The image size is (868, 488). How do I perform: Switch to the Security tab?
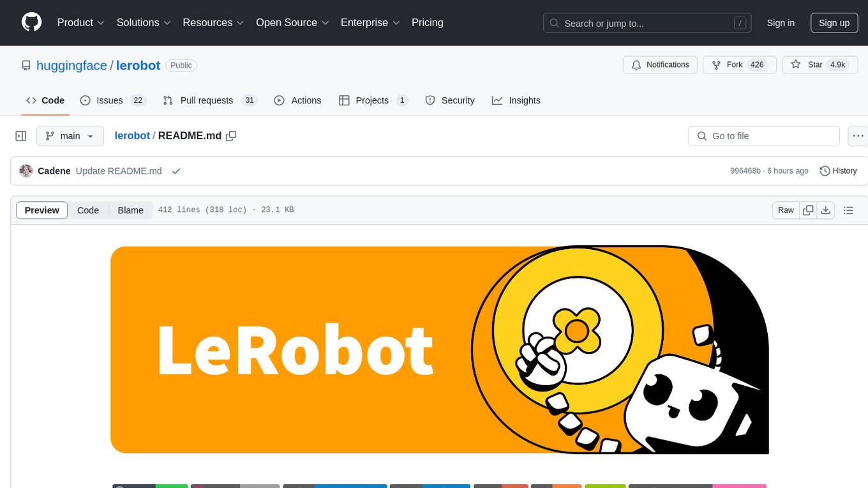point(450,100)
